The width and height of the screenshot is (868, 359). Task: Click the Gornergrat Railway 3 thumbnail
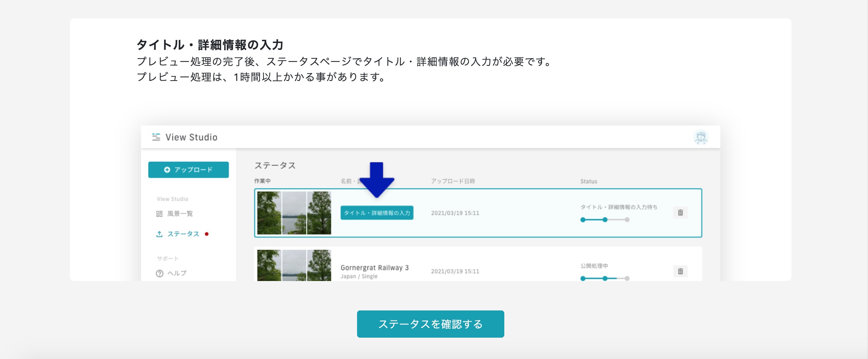tap(294, 265)
